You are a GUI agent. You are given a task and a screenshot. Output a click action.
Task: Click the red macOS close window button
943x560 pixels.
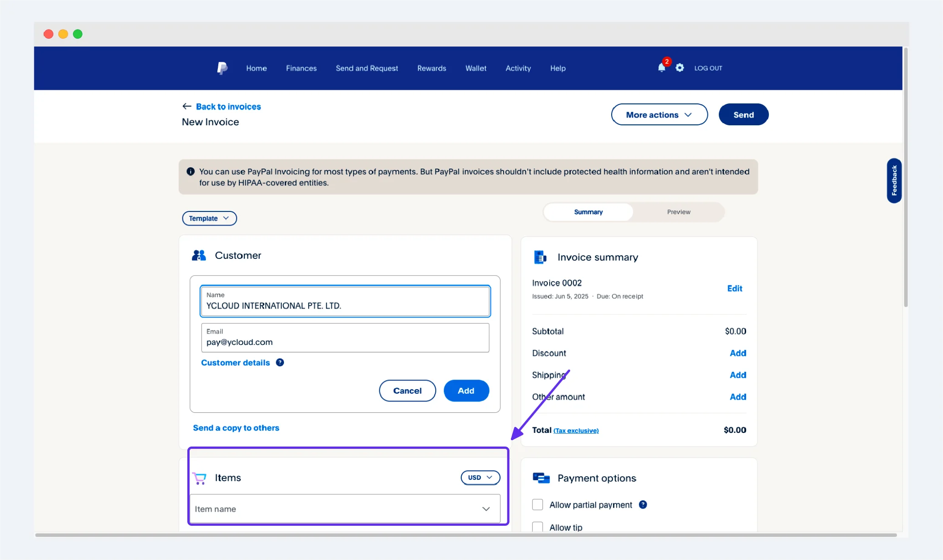pos(48,34)
